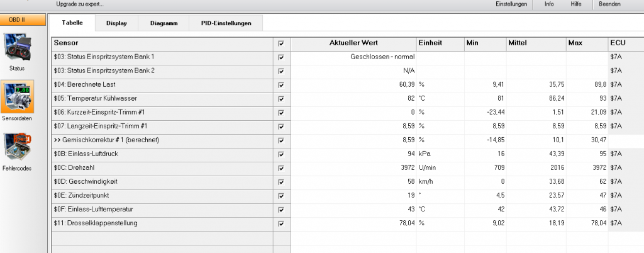Screen dimensions: 644x253
Task: Open the Einstellungen menu
Action: tap(511, 4)
